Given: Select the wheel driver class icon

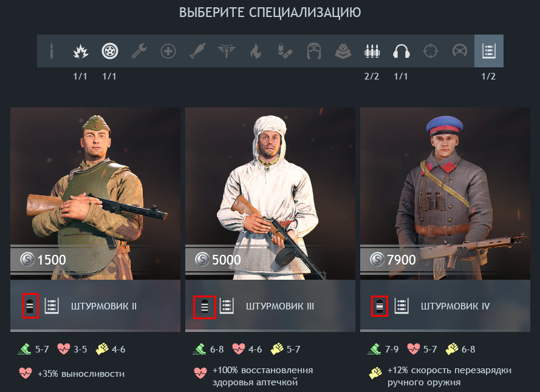Looking at the screenshot, I should [x=110, y=52].
